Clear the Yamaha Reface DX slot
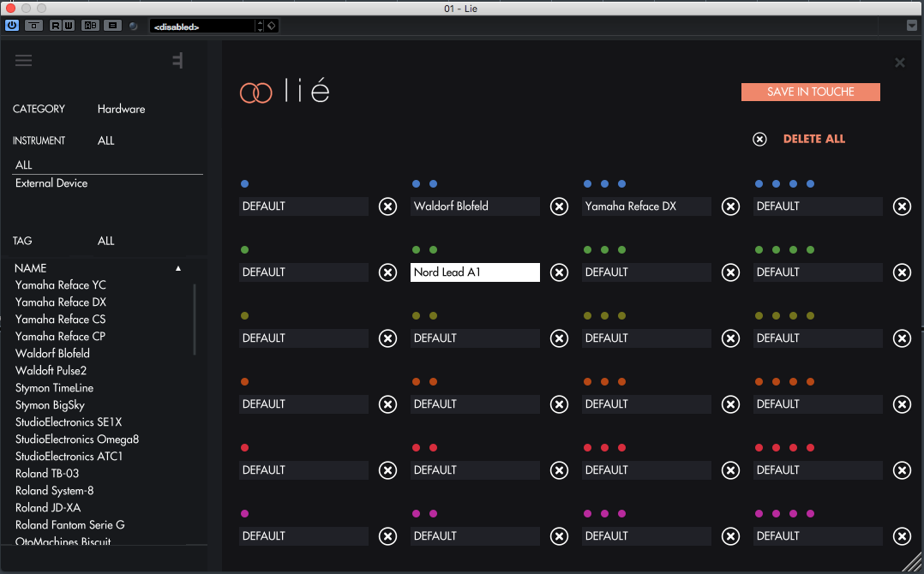The image size is (924, 574). pyautogui.click(x=730, y=206)
